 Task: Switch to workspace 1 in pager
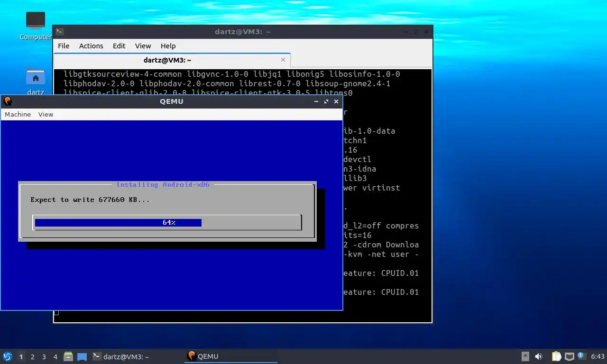(x=21, y=357)
